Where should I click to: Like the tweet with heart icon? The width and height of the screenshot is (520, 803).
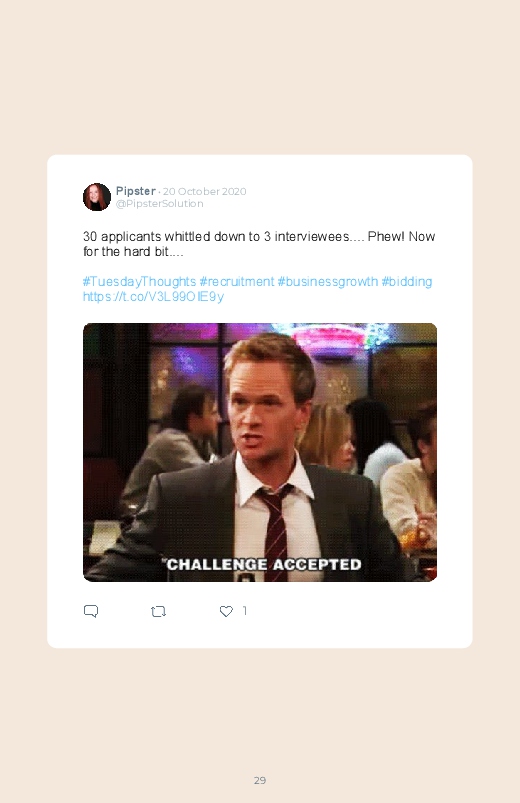[226, 611]
